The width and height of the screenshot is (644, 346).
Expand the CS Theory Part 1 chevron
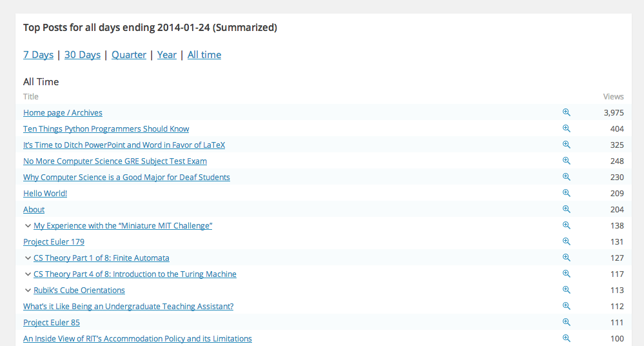[28, 258]
